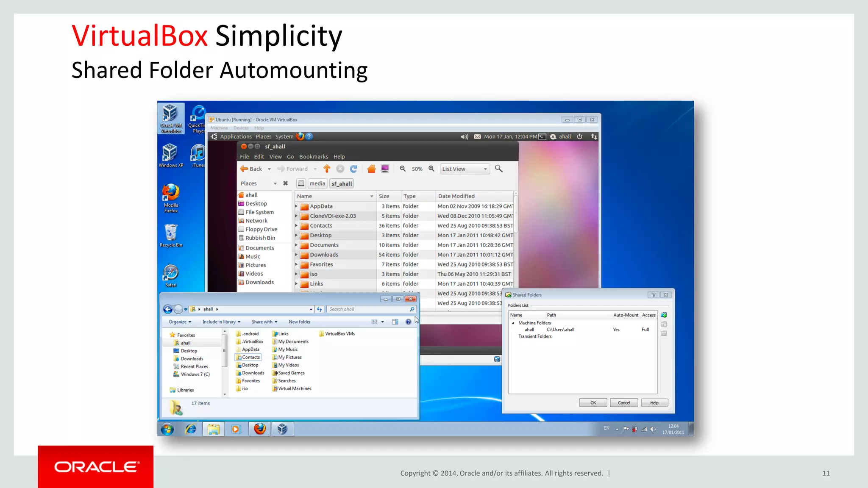Expand the AppData folder row

296,206
